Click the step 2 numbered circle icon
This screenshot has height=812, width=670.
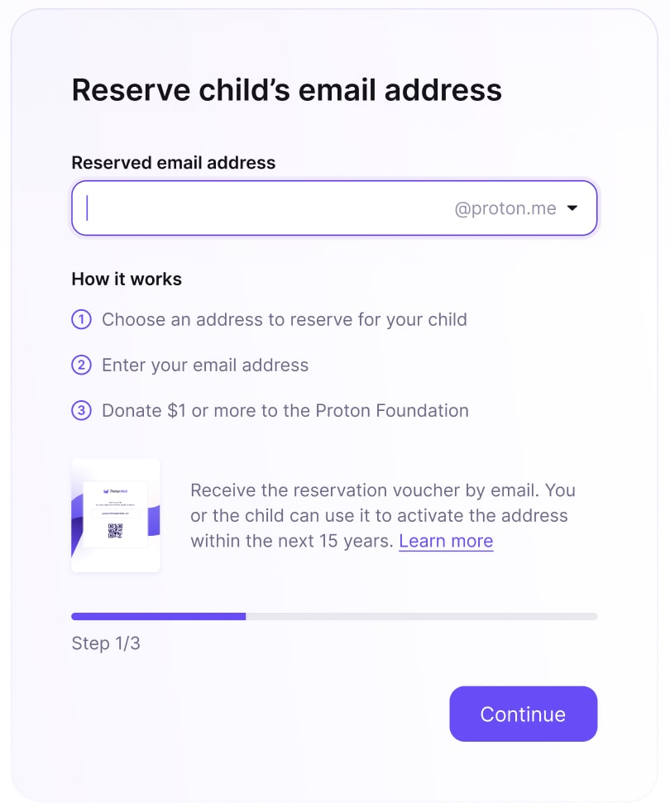coord(81,365)
